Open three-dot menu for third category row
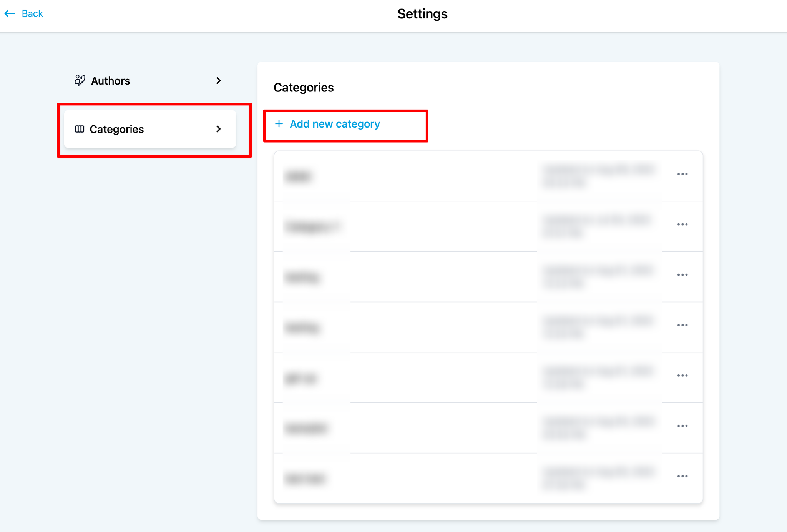This screenshot has width=787, height=532. [682, 275]
